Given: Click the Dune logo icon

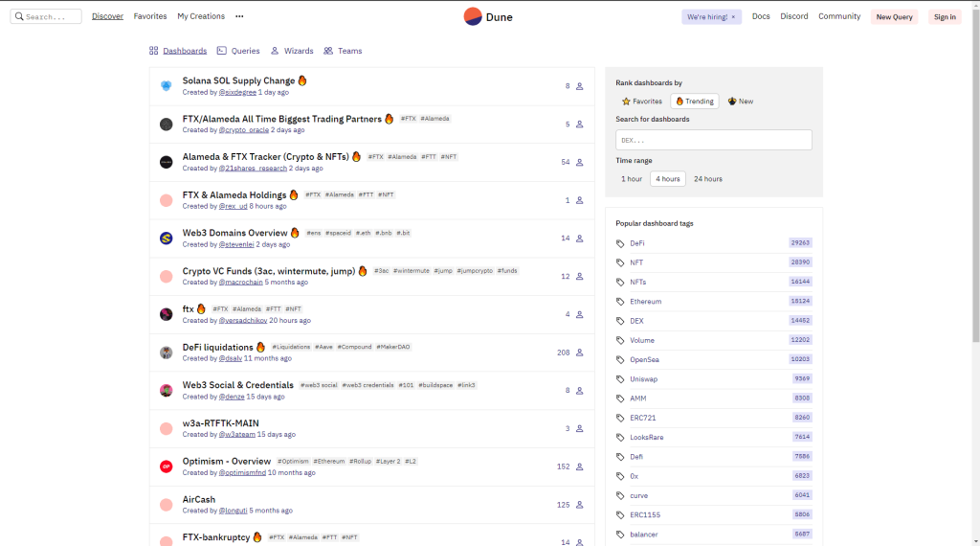Looking at the screenshot, I should coord(473,16).
